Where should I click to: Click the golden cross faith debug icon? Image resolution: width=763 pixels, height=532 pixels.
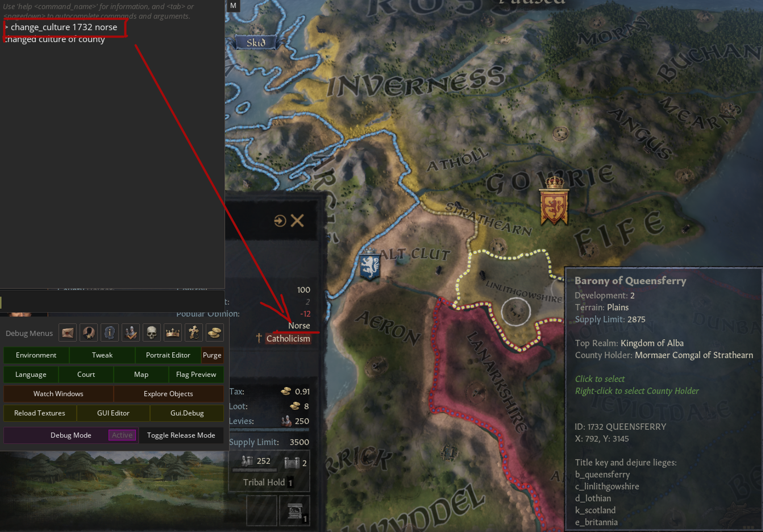click(x=194, y=332)
